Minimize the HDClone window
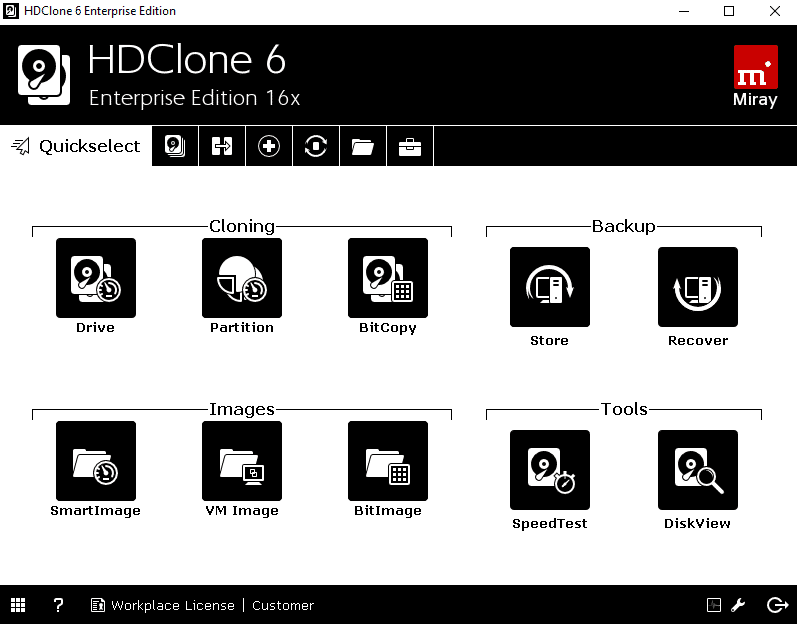The height and width of the screenshot is (624, 797). click(x=684, y=11)
